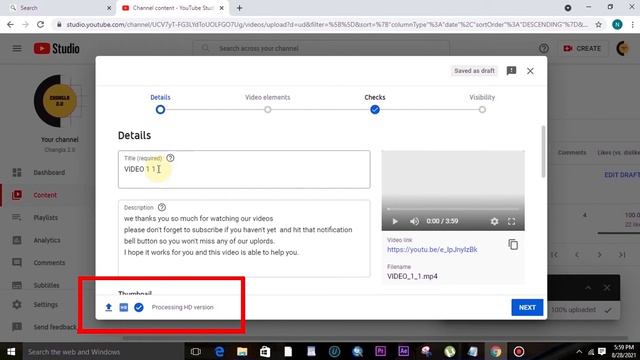The height and width of the screenshot is (360, 640).
Task: Click the Search across your channel field
Action: click(321, 49)
